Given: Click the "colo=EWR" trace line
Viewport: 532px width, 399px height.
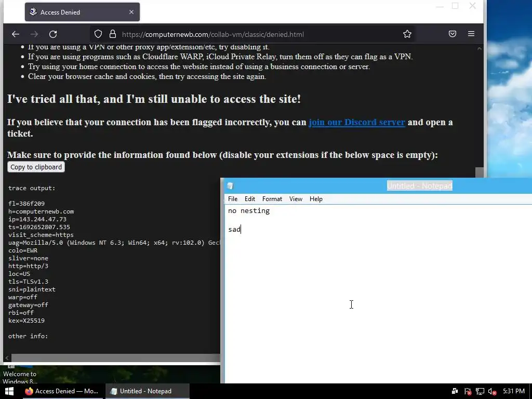Looking at the screenshot, I should click(23, 250).
